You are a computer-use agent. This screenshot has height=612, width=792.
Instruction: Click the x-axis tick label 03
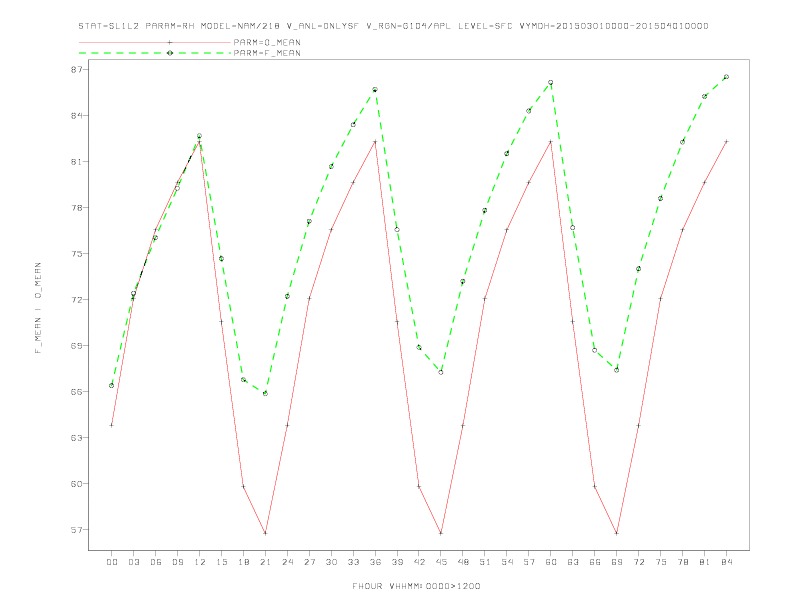tap(133, 562)
